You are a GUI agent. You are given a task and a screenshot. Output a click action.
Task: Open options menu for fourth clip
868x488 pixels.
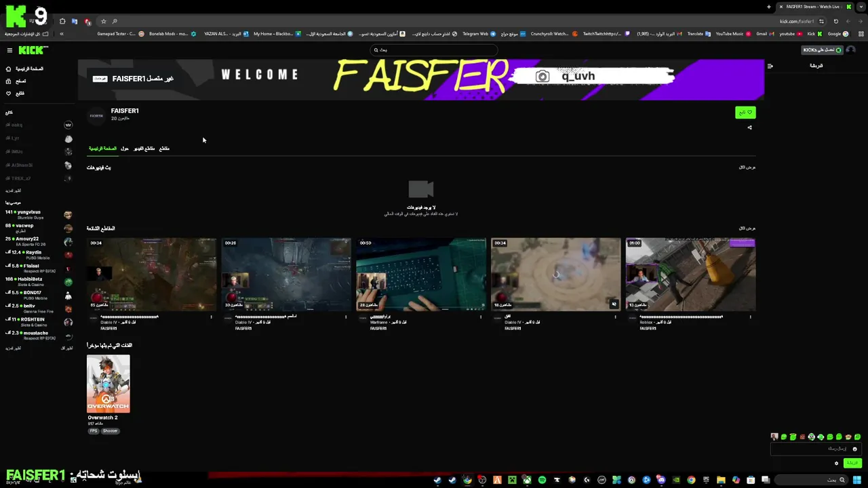[616, 317]
